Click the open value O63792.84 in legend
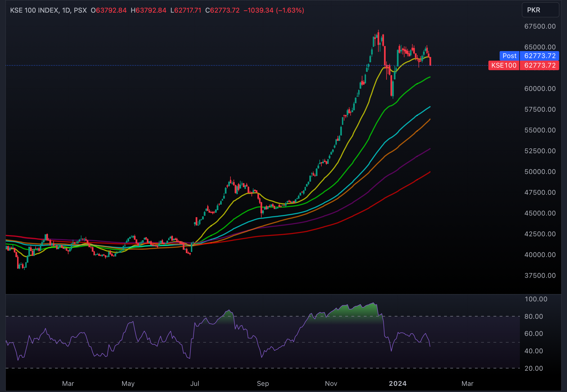This screenshot has height=392, width=567. [x=109, y=10]
